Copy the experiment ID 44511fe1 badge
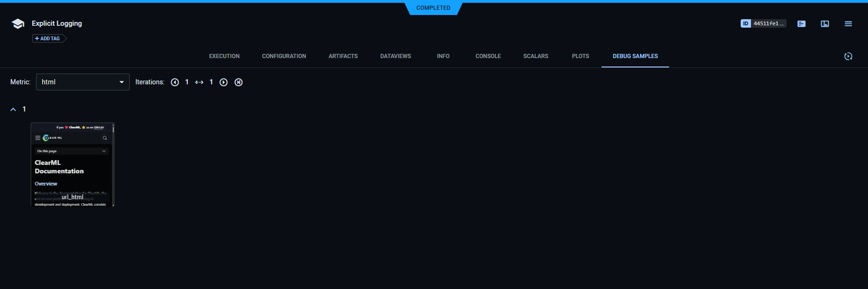The image size is (868, 289). click(763, 23)
